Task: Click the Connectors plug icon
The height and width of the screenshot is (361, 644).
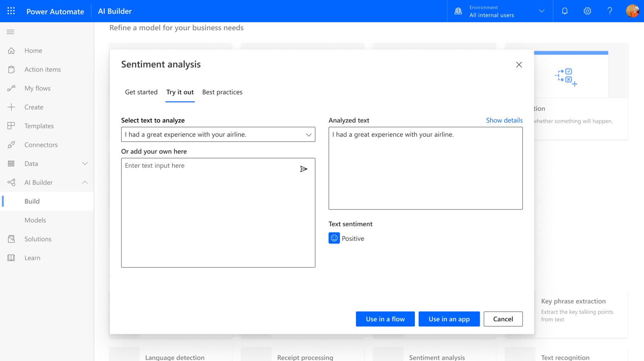Action: click(x=11, y=145)
